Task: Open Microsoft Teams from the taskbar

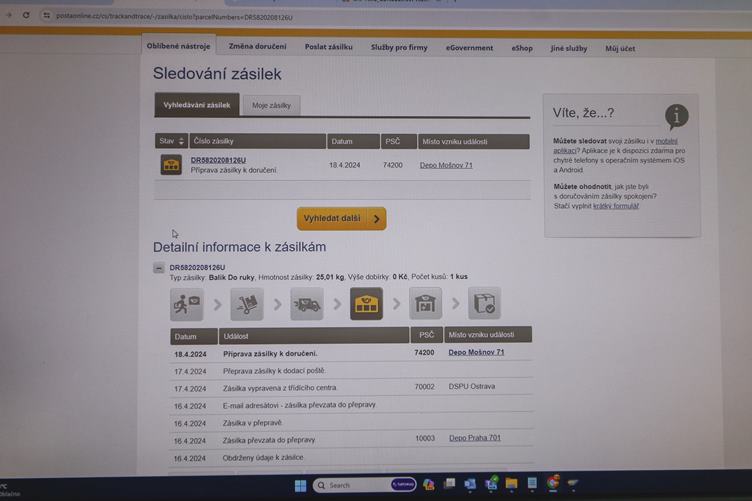Action: [491, 484]
